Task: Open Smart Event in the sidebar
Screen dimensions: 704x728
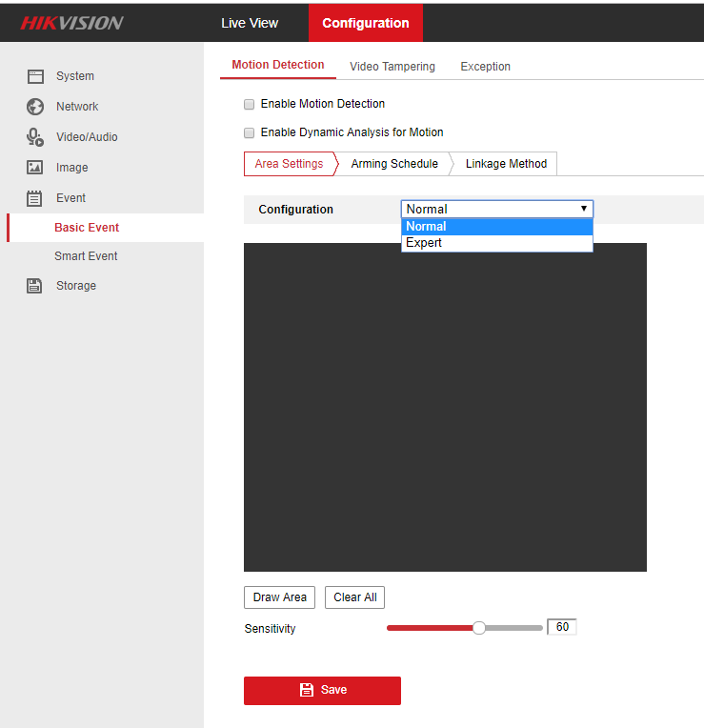Action: [86, 256]
